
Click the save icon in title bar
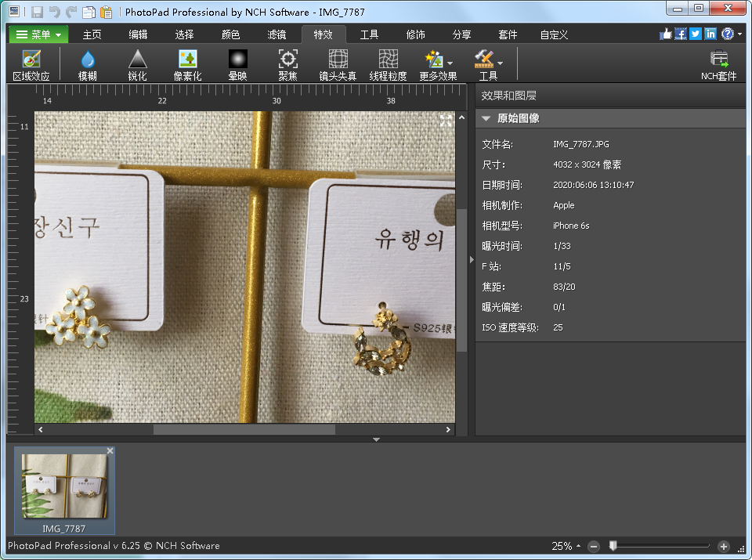37,12
